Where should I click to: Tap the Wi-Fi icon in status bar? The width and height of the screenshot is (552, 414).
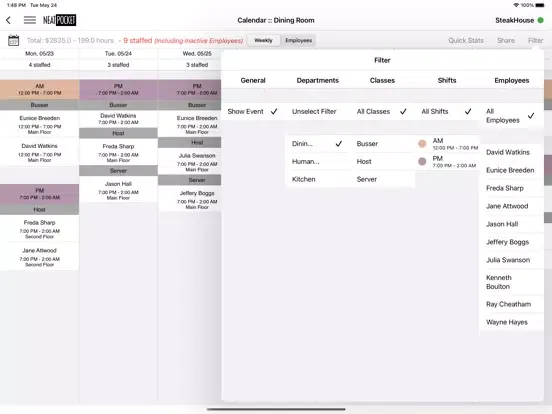click(x=516, y=5)
